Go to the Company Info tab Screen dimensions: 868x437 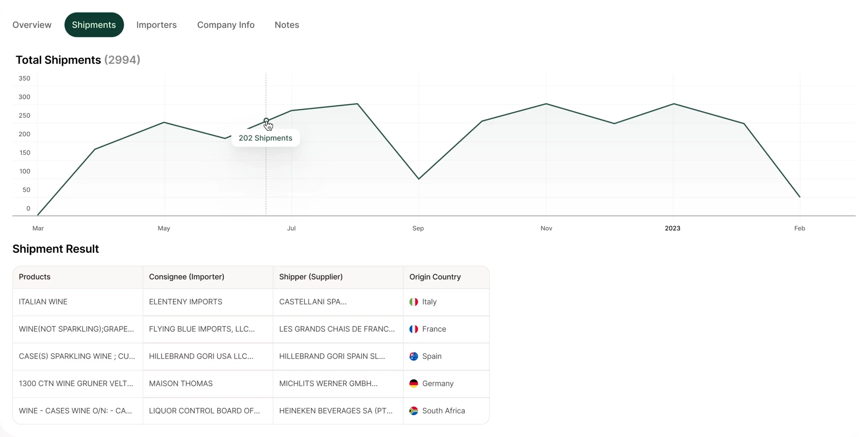(226, 25)
